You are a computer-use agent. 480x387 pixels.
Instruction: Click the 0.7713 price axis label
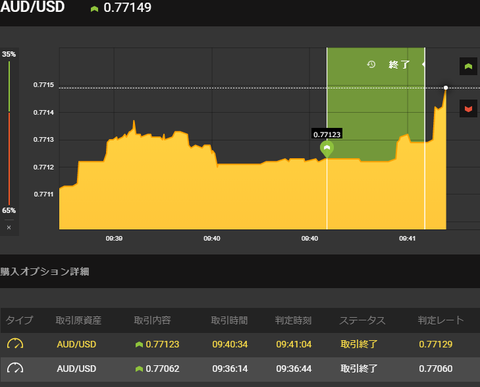tap(43, 140)
